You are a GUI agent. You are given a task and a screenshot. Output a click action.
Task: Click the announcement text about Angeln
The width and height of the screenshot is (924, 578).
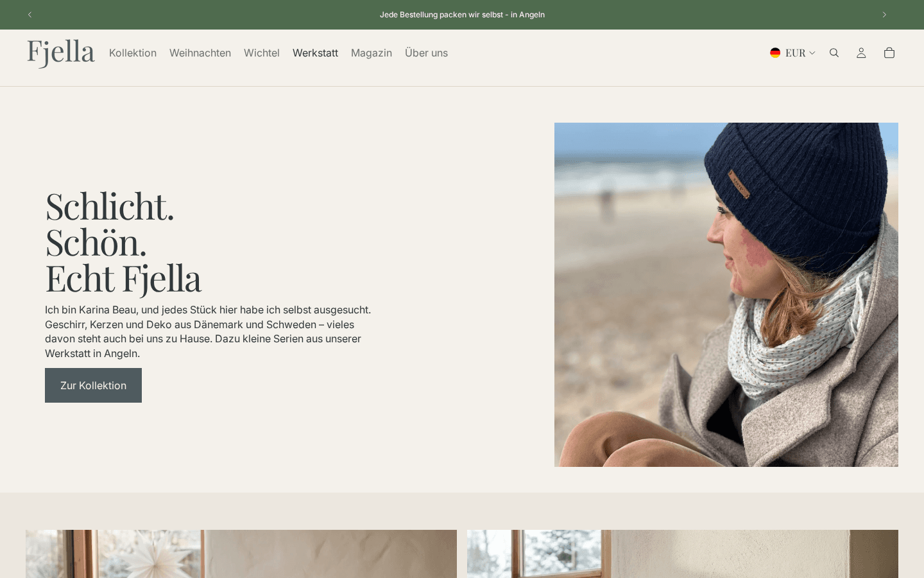462,15
